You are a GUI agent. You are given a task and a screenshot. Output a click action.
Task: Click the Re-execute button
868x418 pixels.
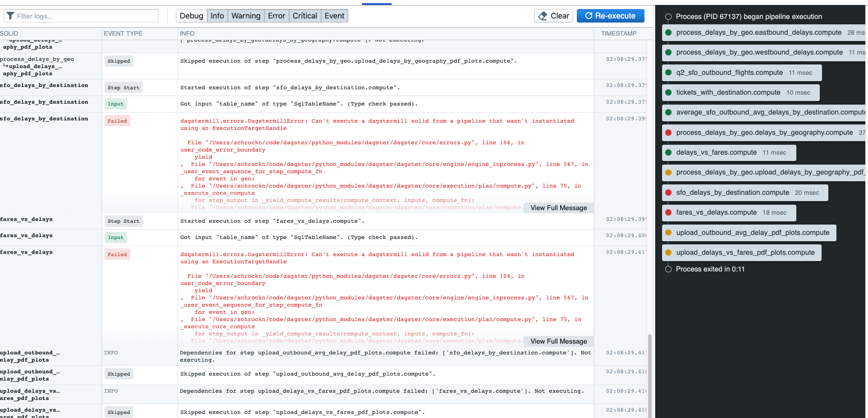(610, 16)
